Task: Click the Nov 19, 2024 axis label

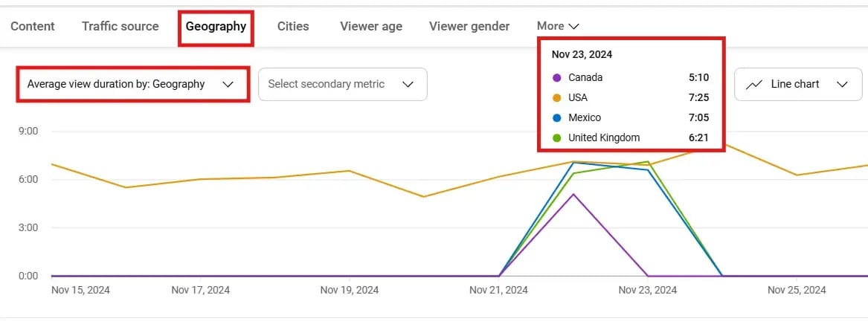Action: (x=350, y=290)
